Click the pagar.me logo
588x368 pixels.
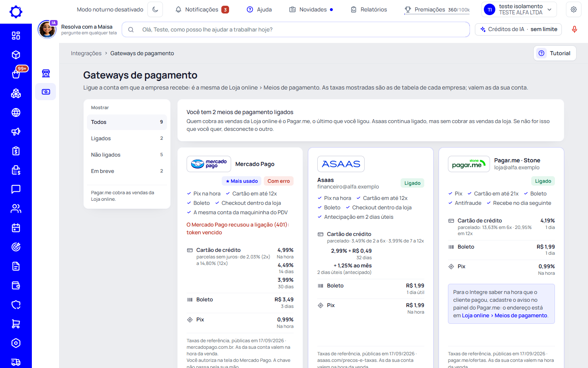pyautogui.click(x=469, y=164)
